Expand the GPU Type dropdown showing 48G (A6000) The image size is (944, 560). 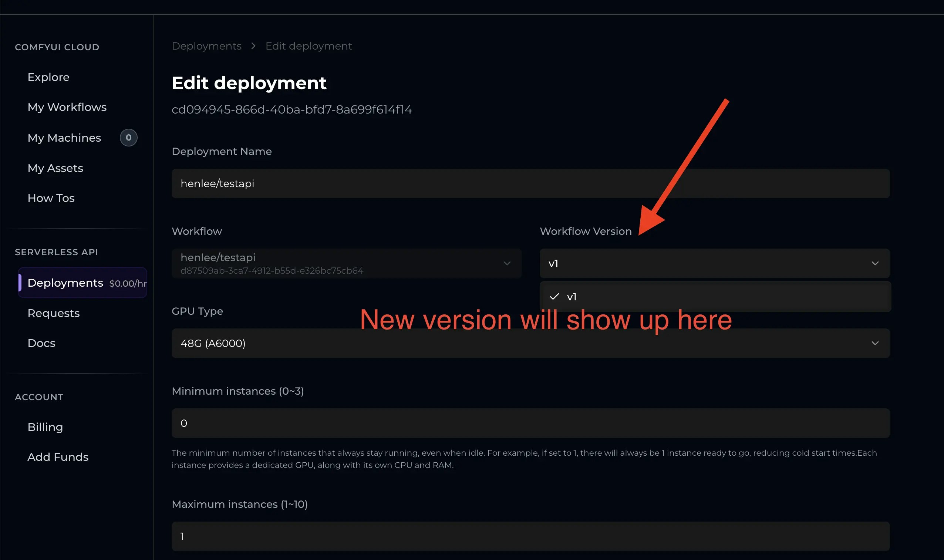[530, 343]
